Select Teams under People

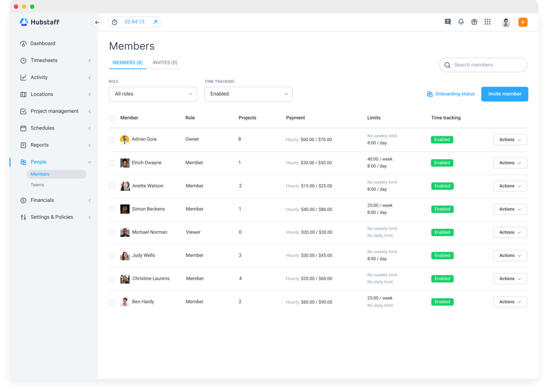[37, 185]
